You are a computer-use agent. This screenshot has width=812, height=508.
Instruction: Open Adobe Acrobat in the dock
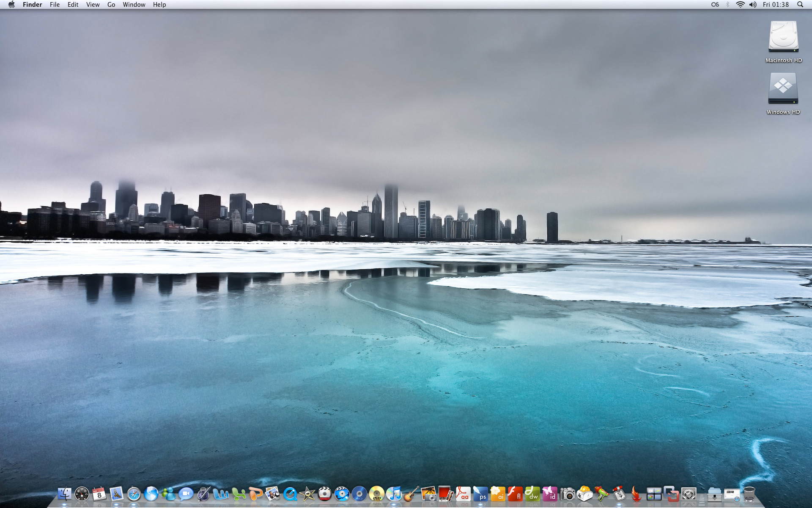pos(463,494)
